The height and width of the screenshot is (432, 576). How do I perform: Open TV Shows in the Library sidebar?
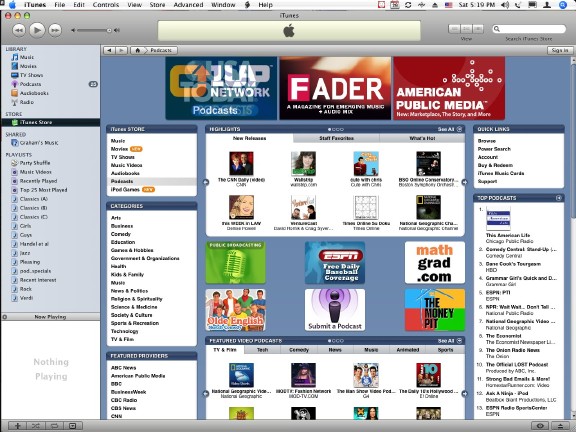[31, 75]
